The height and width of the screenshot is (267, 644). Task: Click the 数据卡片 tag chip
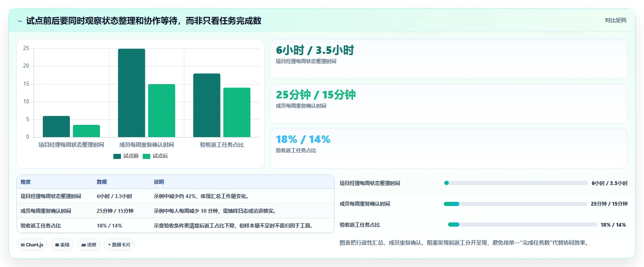tap(119, 245)
